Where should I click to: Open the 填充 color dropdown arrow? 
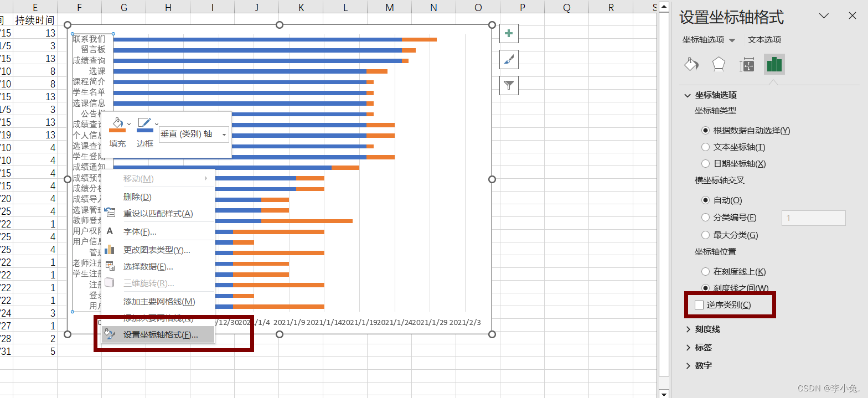pos(129,123)
